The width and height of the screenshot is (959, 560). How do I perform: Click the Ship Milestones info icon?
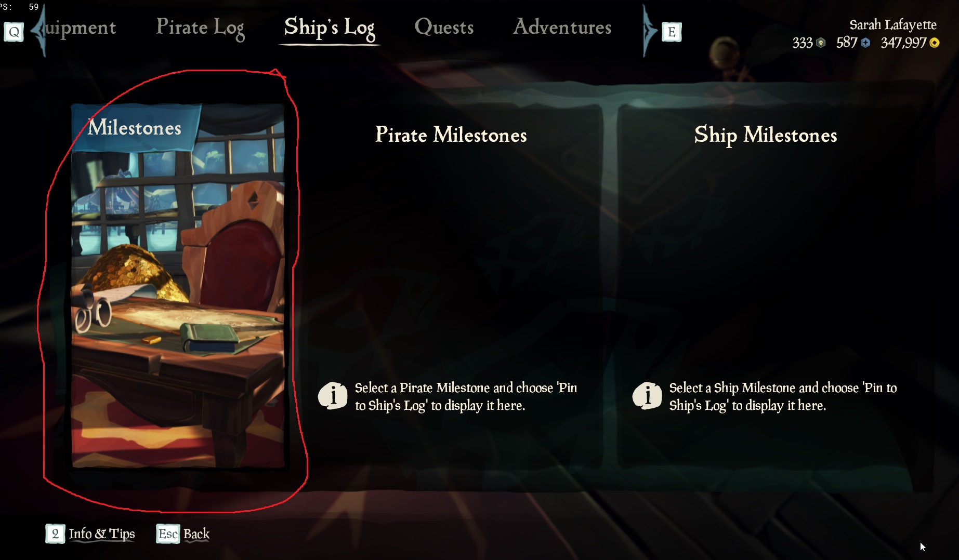(647, 396)
